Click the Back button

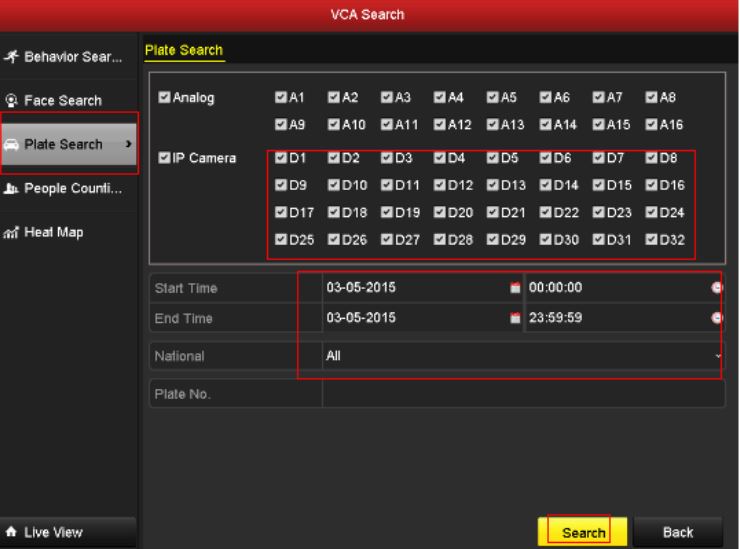pyautogui.click(x=678, y=532)
